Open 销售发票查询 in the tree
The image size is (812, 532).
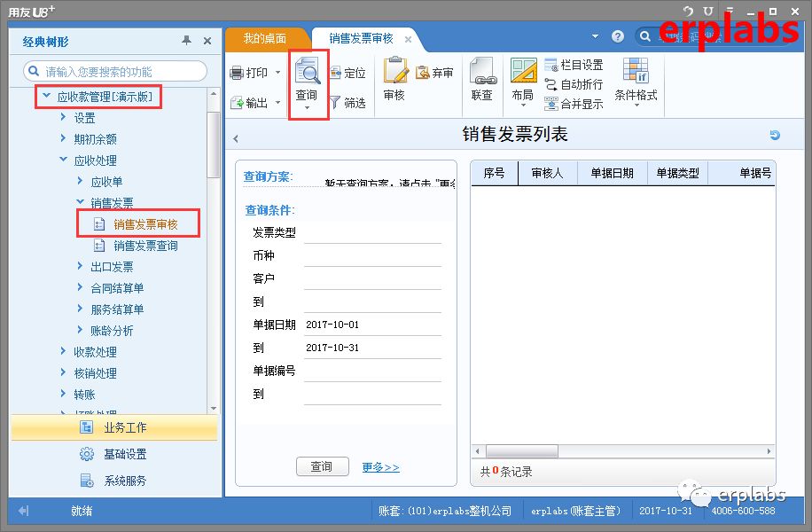pyautogui.click(x=145, y=246)
